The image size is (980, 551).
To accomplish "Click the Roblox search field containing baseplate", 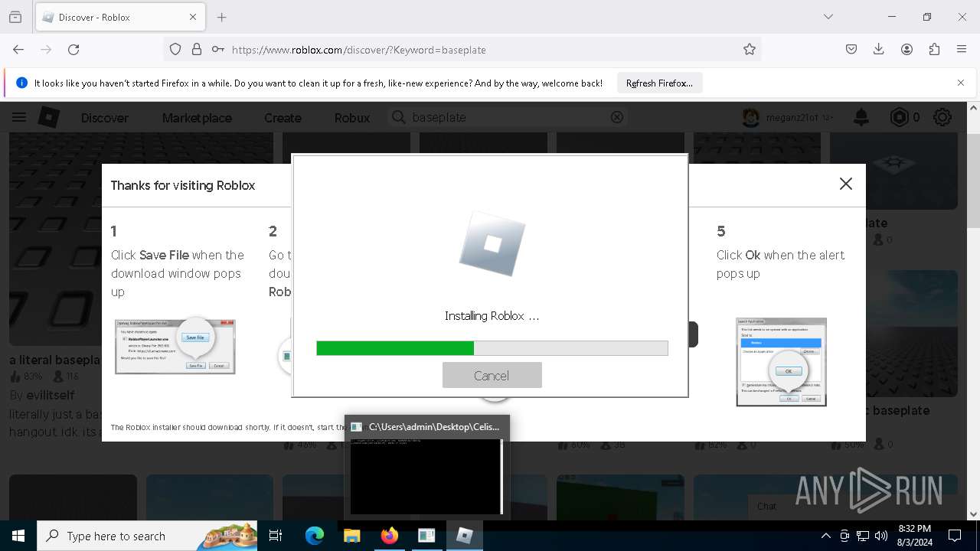I will coord(507,117).
